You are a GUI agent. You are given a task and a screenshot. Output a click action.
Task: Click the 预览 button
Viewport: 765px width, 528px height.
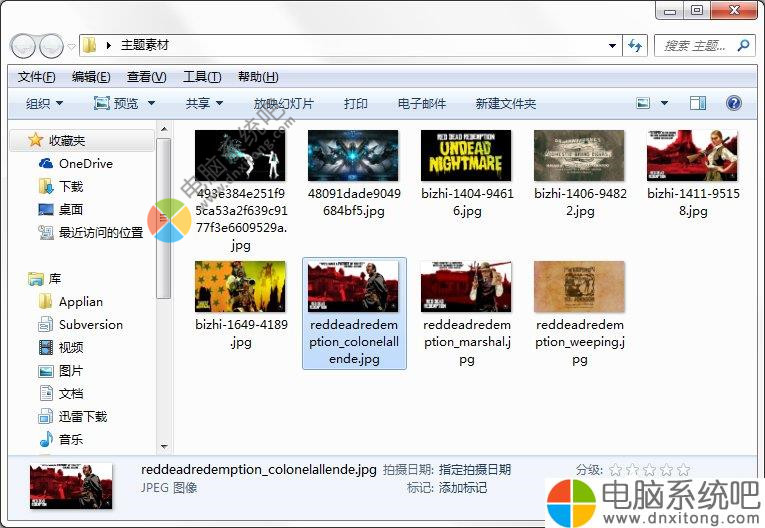[116, 103]
